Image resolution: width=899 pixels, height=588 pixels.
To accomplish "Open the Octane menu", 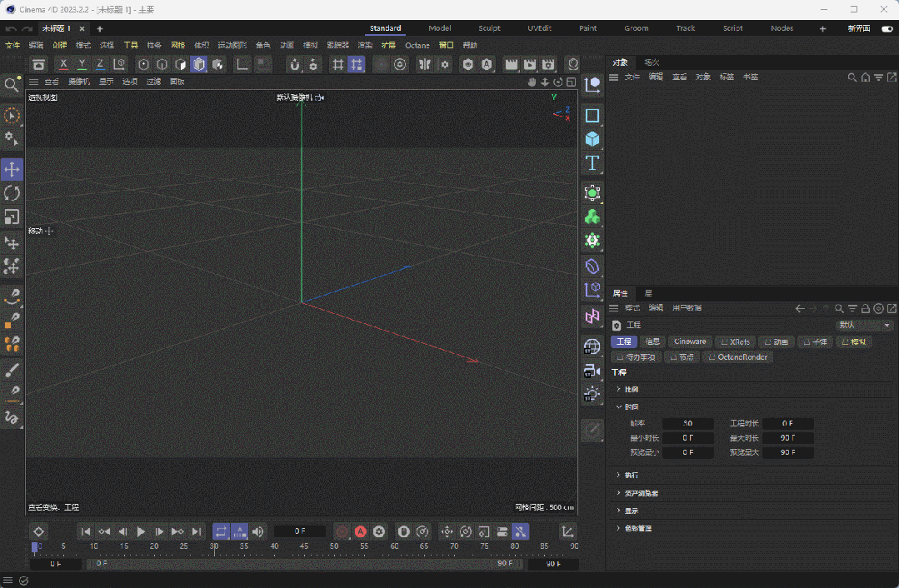I will coord(417,45).
